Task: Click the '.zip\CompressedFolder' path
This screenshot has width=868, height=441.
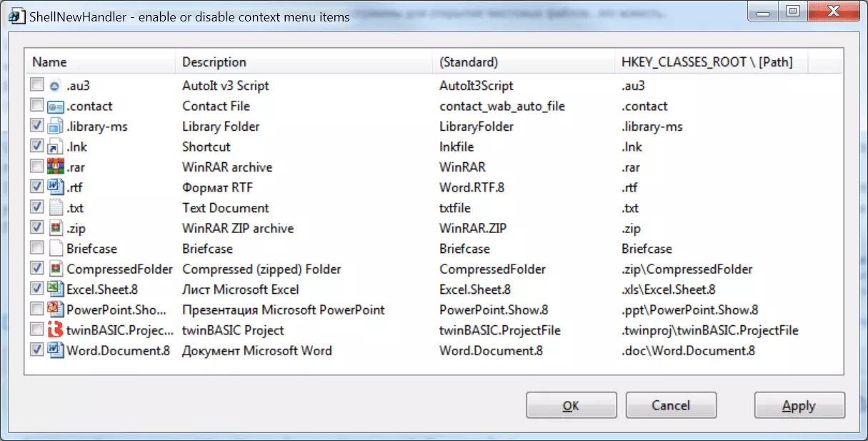Action: click(687, 269)
